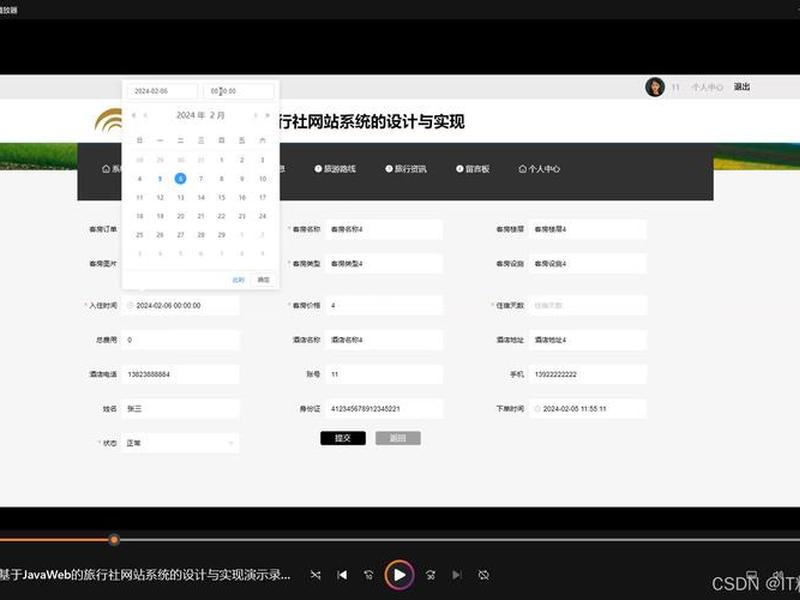Open the 下单时间 datetime field

[588, 409]
